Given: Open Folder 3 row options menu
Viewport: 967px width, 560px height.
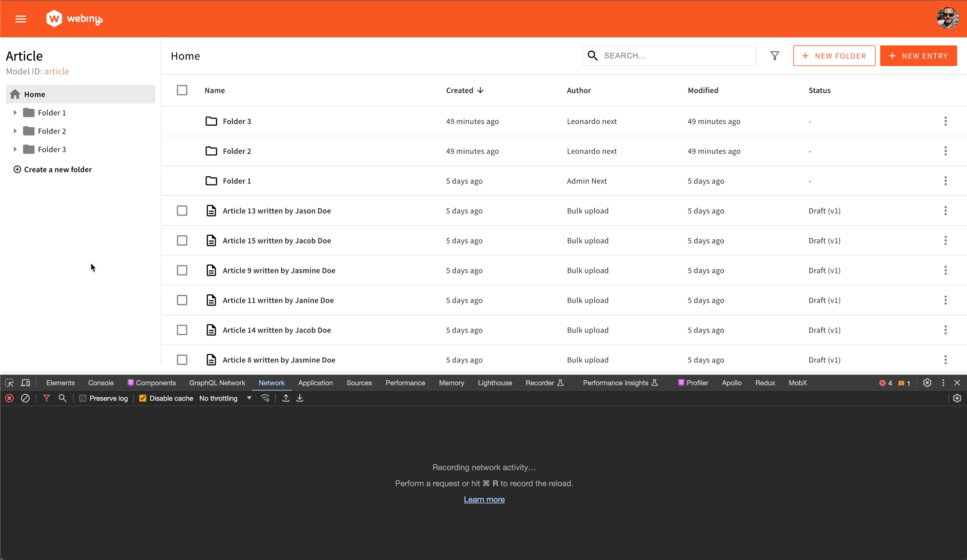Looking at the screenshot, I should point(945,121).
